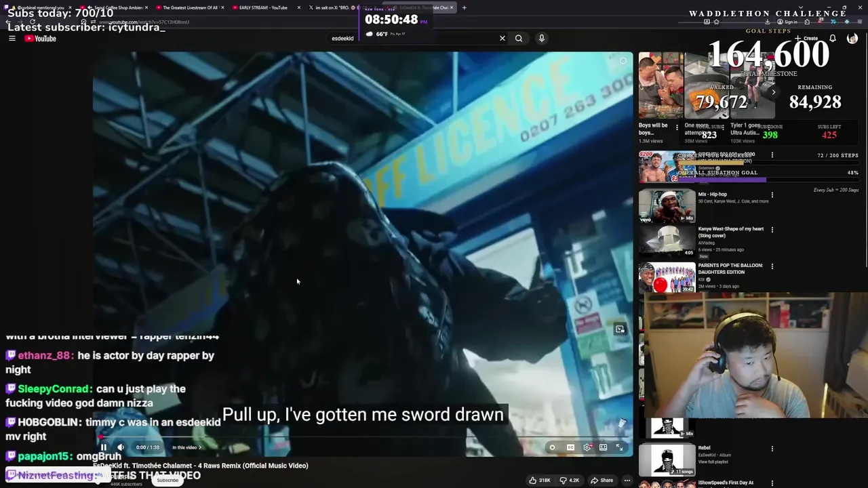The height and width of the screenshot is (488, 868).
Task: Click the miniplayer icon in the player
Action: tap(620, 329)
